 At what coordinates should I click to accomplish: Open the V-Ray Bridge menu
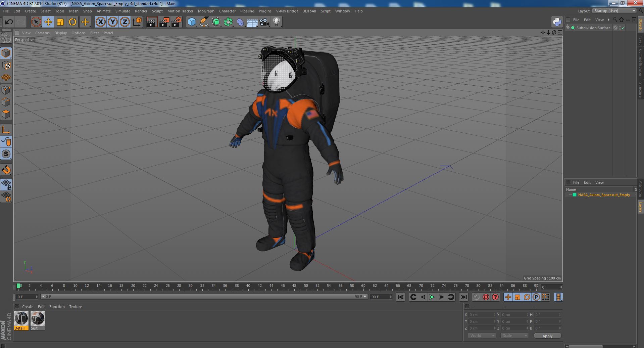click(287, 11)
